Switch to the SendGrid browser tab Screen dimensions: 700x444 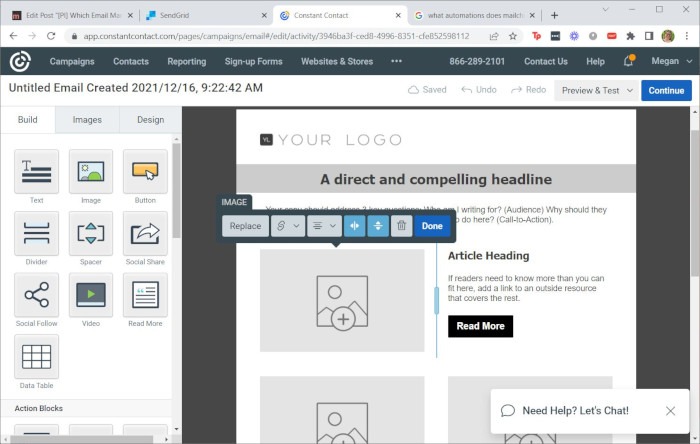207,15
